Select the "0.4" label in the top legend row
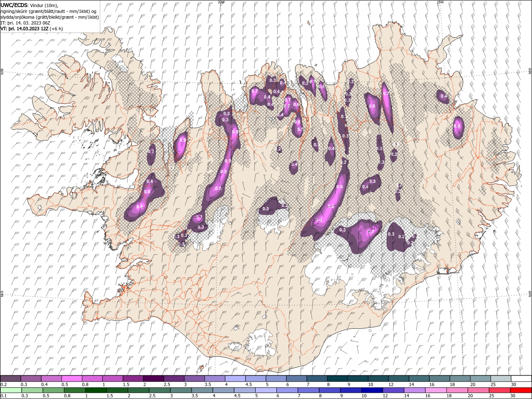This screenshot has width=532, height=399. pyautogui.click(x=44, y=384)
